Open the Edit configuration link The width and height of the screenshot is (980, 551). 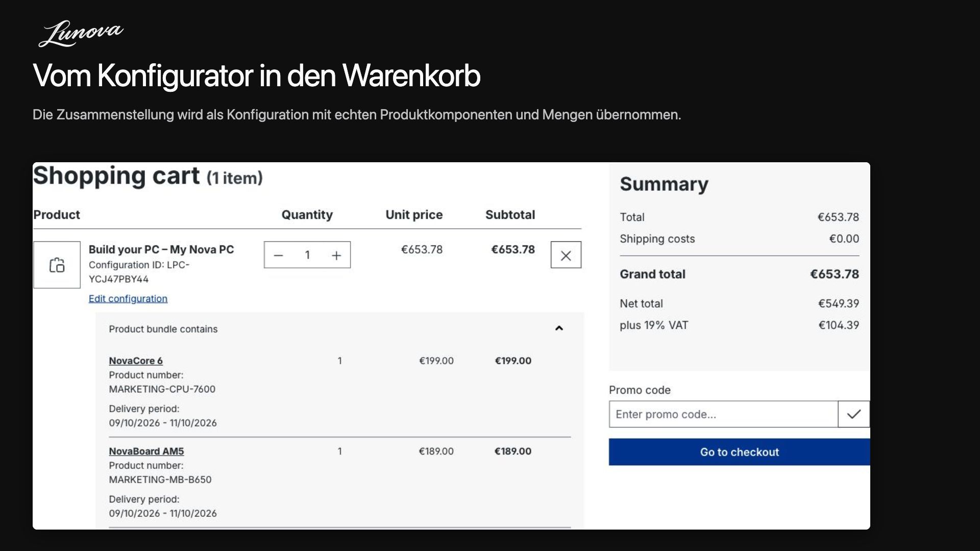[x=128, y=298]
